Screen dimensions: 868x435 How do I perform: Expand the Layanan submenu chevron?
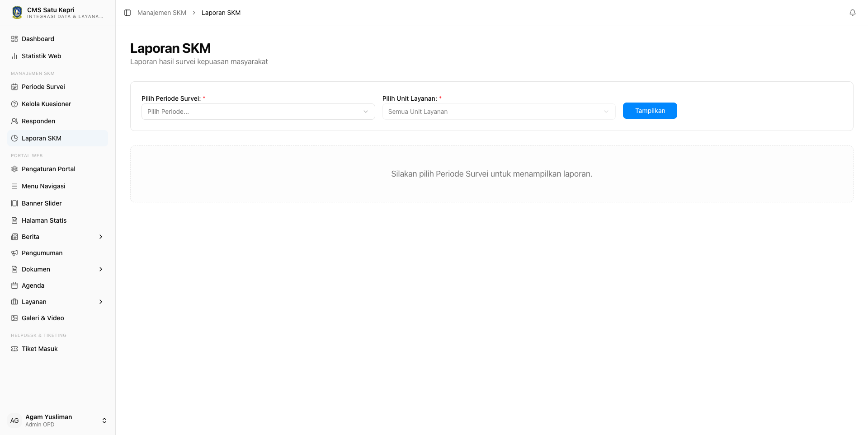tap(101, 302)
